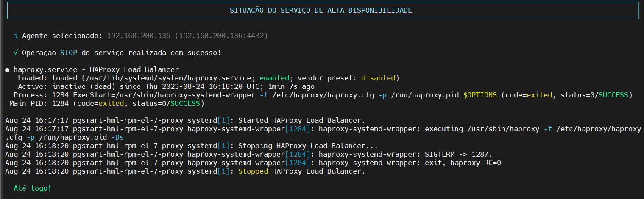Click the yellow 'disabled' vendor preset value
Viewport: 644px width, 199px height.
[x=378, y=78]
